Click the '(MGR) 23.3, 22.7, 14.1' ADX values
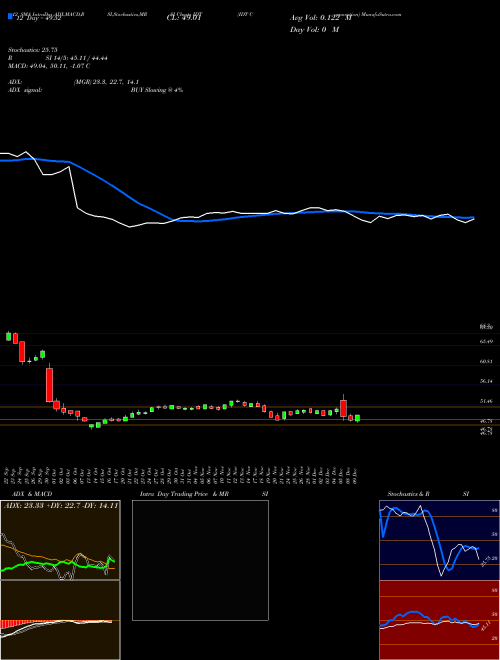The width and height of the screenshot is (500, 660). [x=106, y=82]
